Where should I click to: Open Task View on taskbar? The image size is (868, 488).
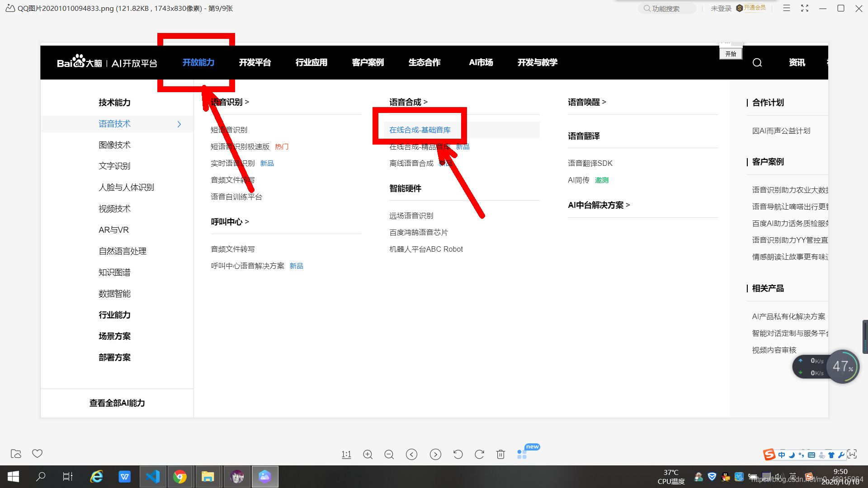(x=68, y=477)
